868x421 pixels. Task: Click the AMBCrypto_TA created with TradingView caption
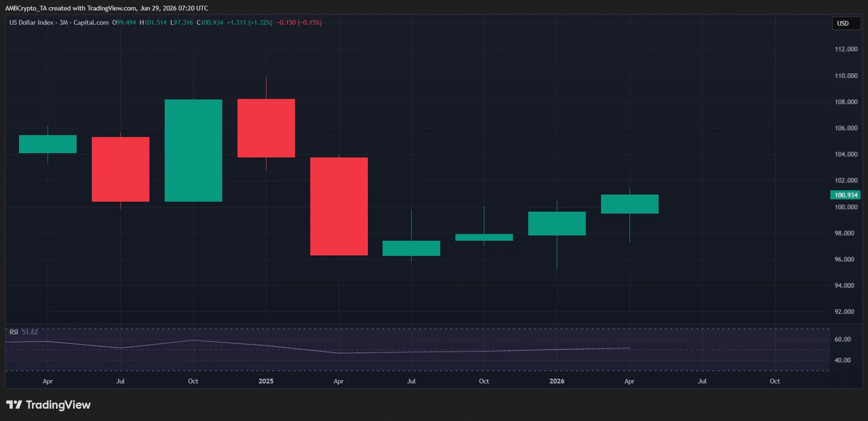pos(107,8)
